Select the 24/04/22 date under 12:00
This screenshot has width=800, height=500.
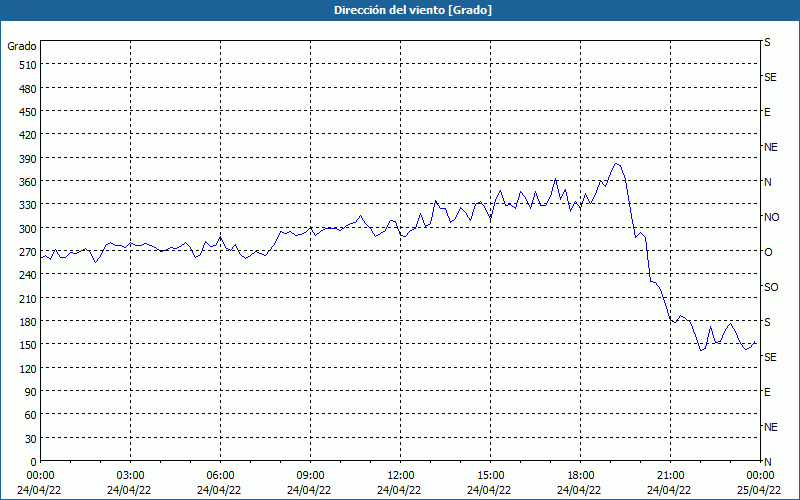click(399, 490)
